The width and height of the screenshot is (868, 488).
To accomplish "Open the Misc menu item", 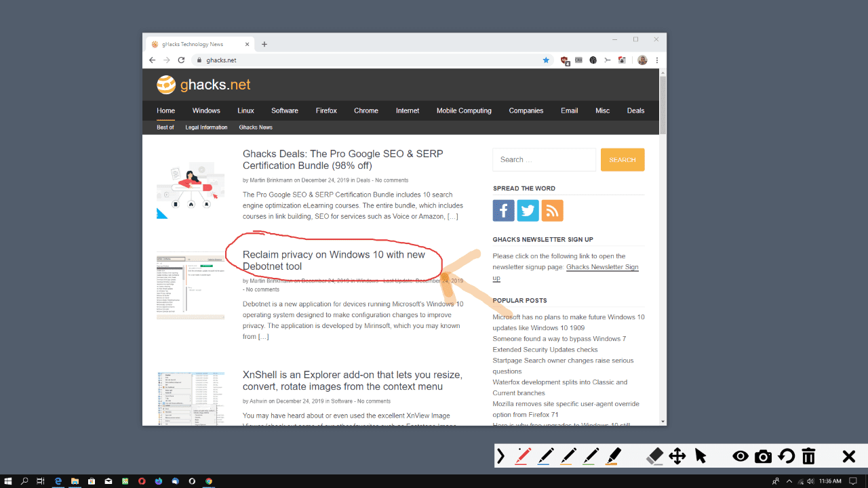I will [602, 110].
